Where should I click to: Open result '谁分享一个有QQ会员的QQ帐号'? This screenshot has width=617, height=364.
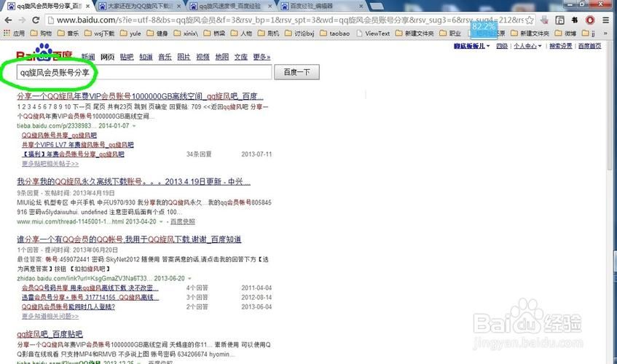(129, 239)
